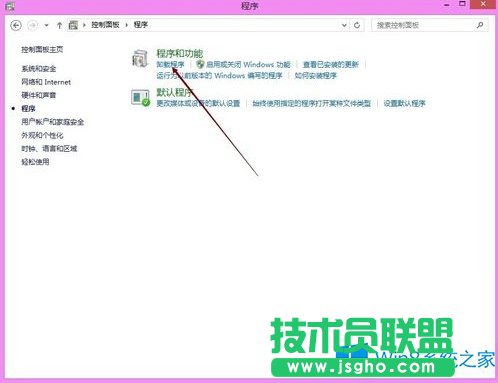Go up one level with the Up arrow
Viewport: 498px width, 383px height.
(x=59, y=25)
